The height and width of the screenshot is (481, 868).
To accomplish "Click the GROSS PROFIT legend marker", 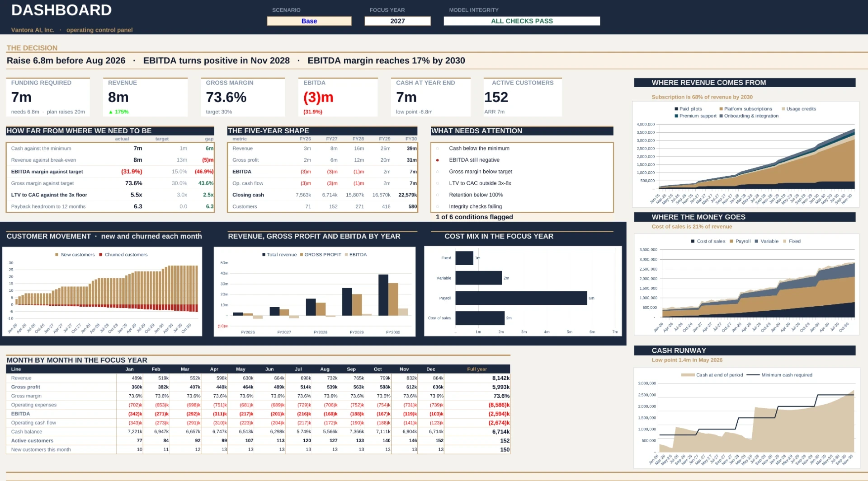I will click(x=302, y=255).
